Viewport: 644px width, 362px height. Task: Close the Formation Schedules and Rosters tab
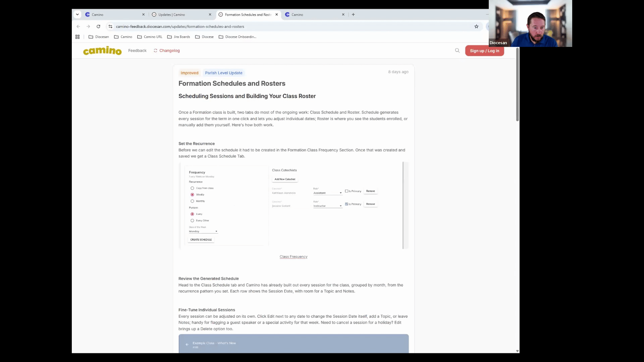(277, 14)
